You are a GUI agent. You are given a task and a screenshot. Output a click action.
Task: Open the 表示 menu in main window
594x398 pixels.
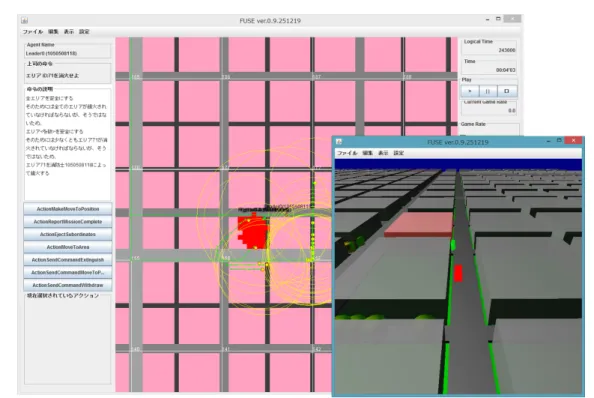click(69, 32)
